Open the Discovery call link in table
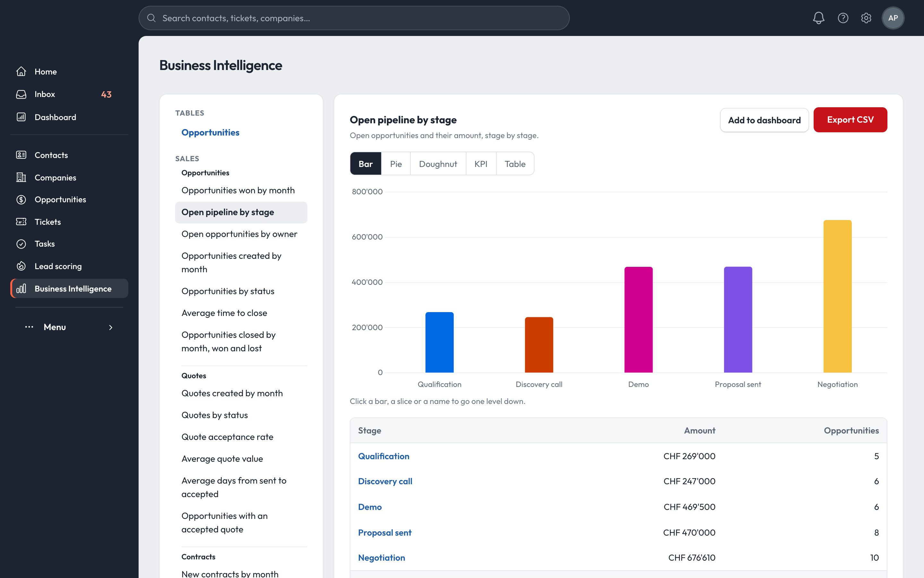The width and height of the screenshot is (924, 578). (385, 481)
